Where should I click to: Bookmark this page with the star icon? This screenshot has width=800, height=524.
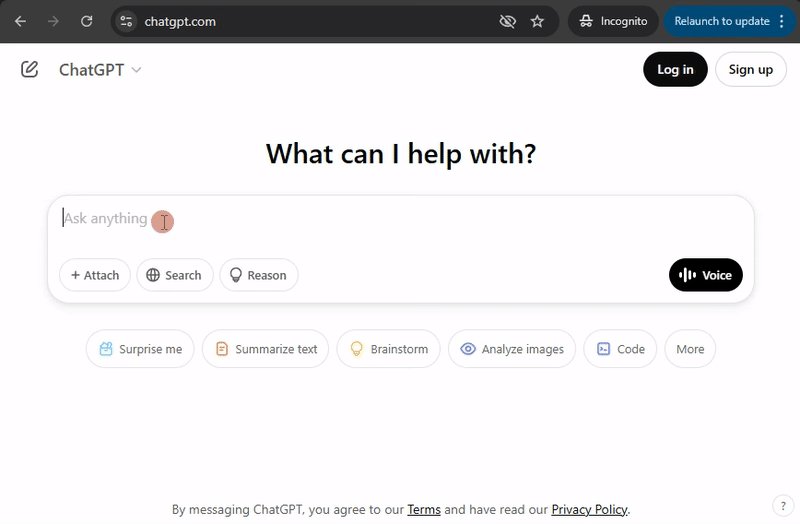click(537, 21)
